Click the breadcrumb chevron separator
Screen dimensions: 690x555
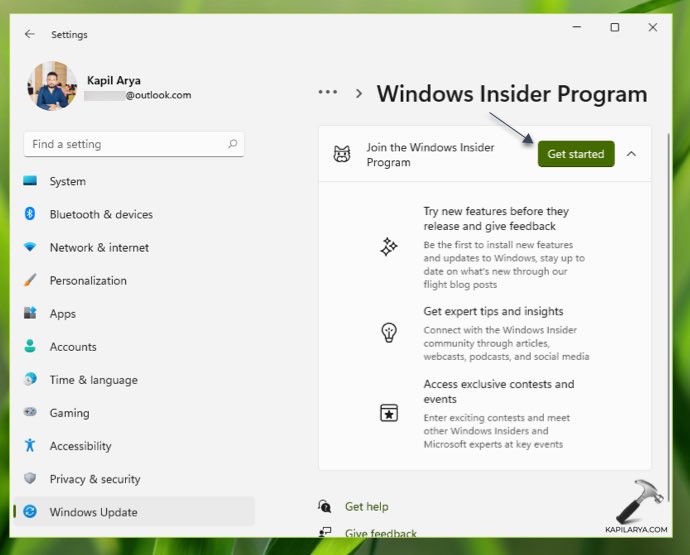(359, 93)
